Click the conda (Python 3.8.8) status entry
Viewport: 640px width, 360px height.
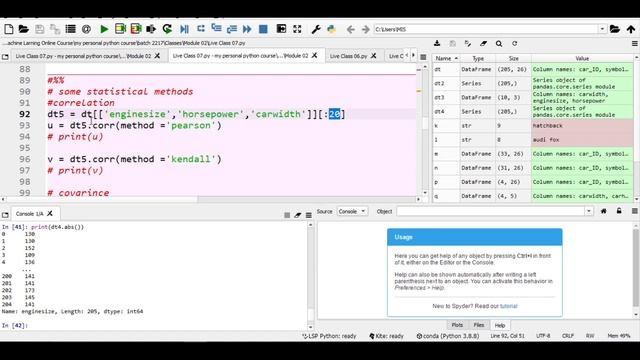447,336
